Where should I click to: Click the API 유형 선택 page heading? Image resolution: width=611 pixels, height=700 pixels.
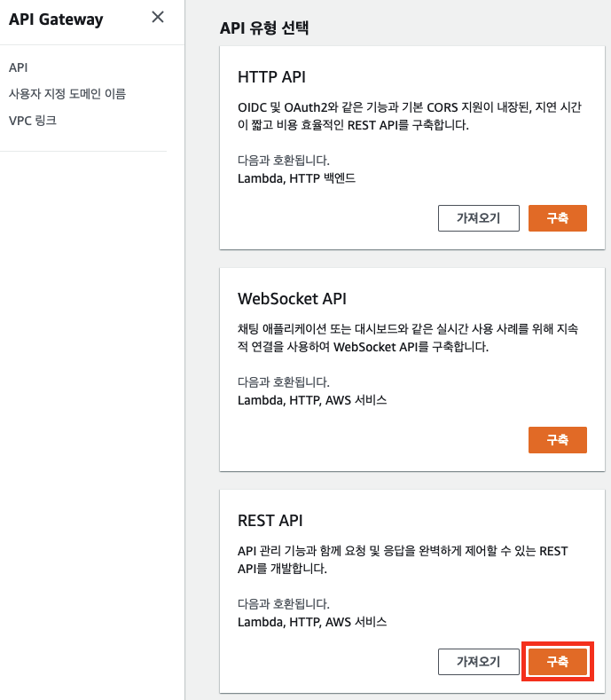pyautogui.click(x=264, y=28)
